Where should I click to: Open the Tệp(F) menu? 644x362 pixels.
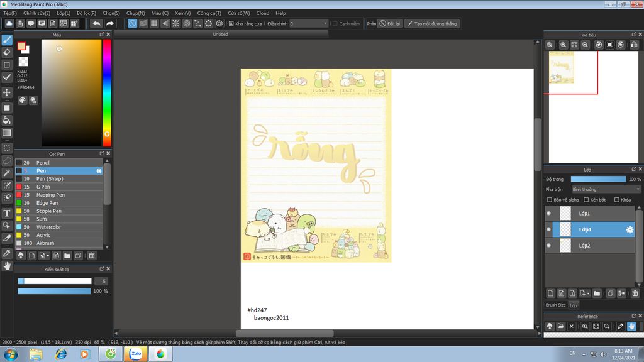click(10, 13)
